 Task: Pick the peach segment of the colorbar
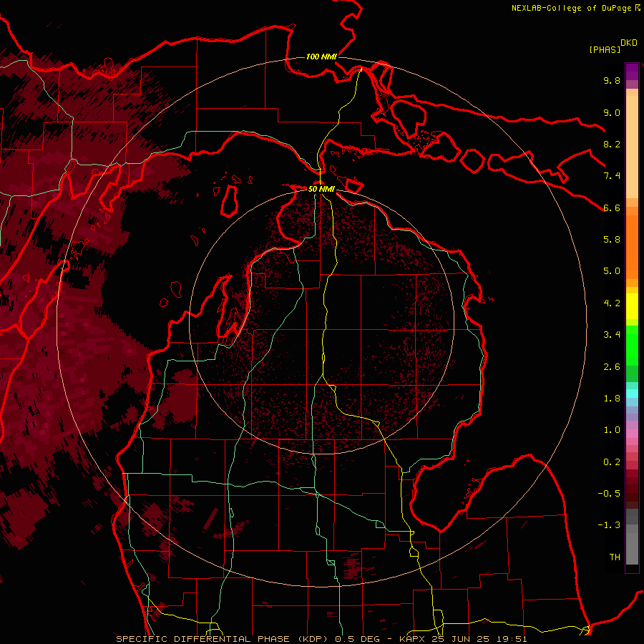pos(632,147)
